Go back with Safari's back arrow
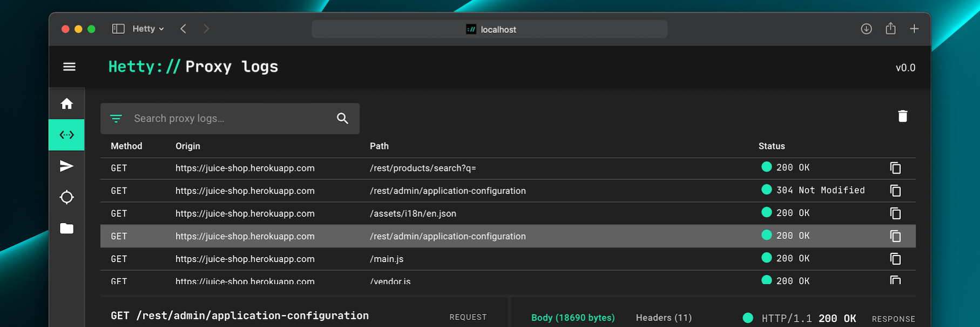The height and width of the screenshot is (327, 980). (x=184, y=29)
